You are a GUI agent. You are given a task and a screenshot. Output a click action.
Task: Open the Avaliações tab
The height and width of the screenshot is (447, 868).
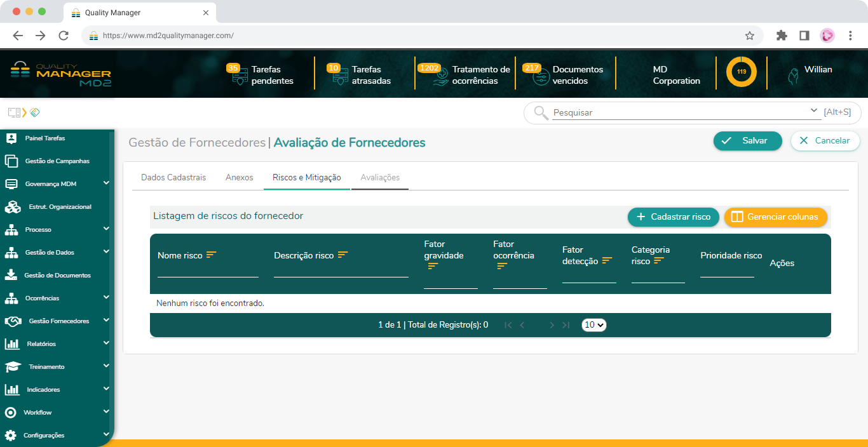(379, 178)
